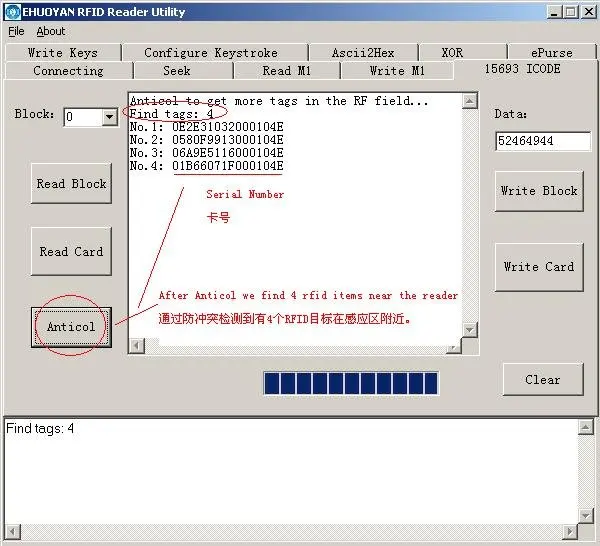Click scroll-right arrow of the bottom log panel
The height and width of the screenshot is (546, 600).
(x=571, y=531)
